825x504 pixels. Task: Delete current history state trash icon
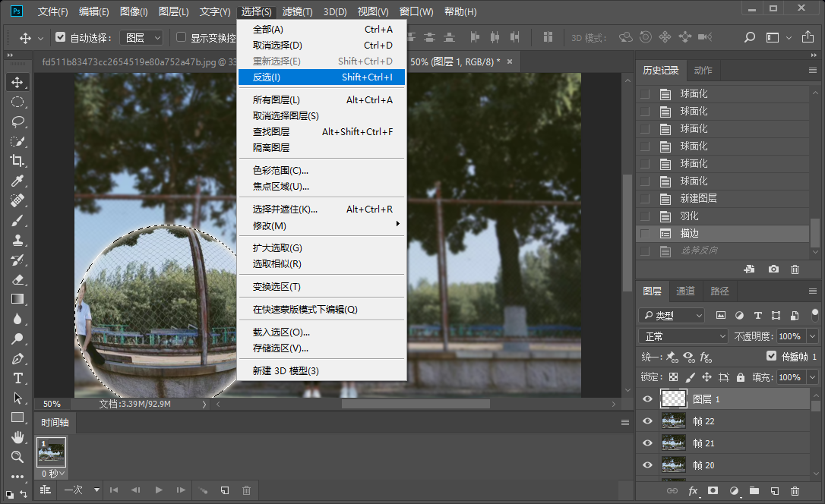(x=795, y=269)
